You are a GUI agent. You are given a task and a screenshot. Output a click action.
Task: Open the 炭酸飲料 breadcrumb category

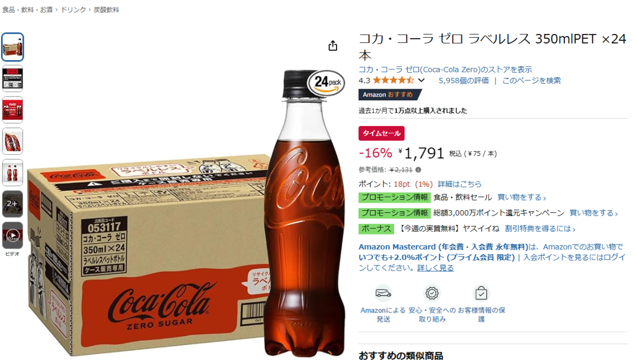(106, 10)
